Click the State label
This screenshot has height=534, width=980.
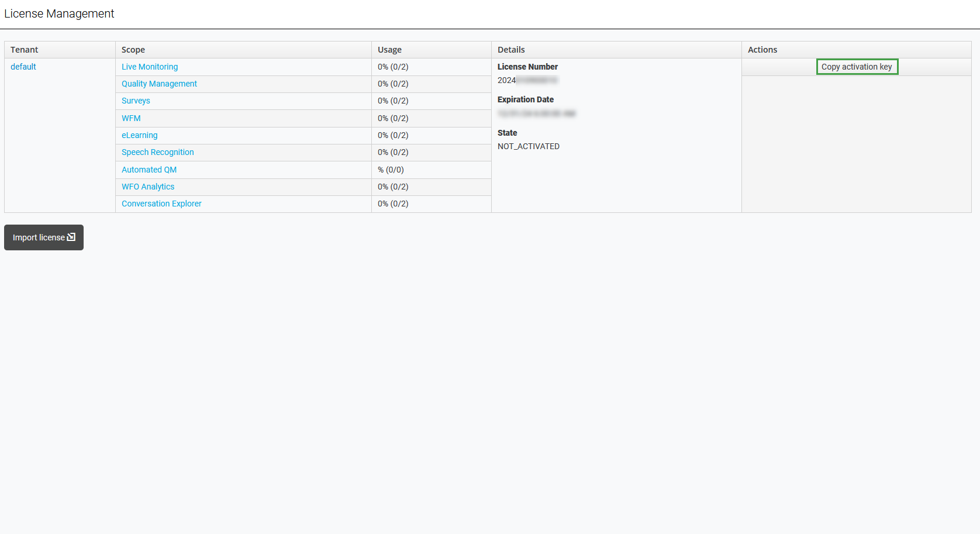[x=508, y=133]
